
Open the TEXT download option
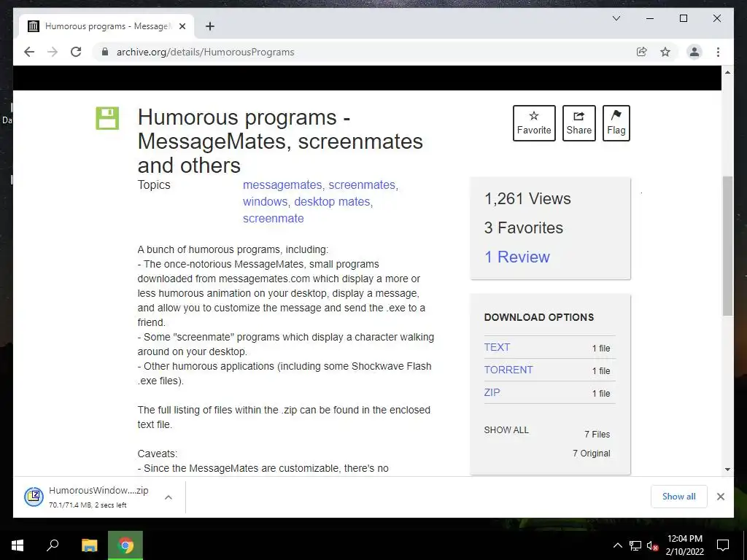point(497,347)
